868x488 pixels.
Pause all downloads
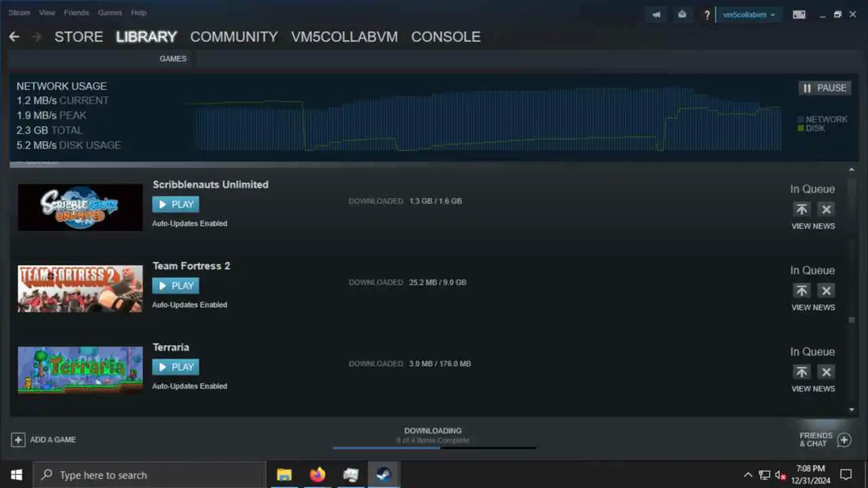(825, 88)
